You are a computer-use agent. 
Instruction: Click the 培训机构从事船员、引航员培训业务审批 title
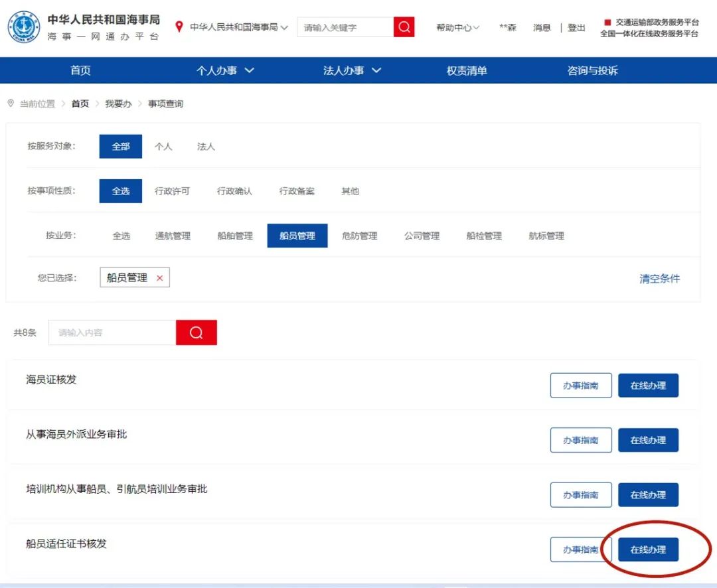click(117, 489)
